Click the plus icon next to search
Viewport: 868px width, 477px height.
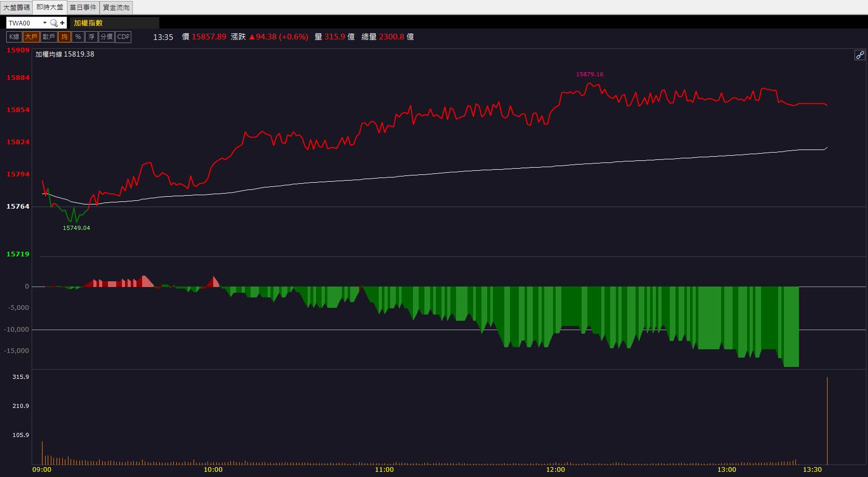point(62,23)
